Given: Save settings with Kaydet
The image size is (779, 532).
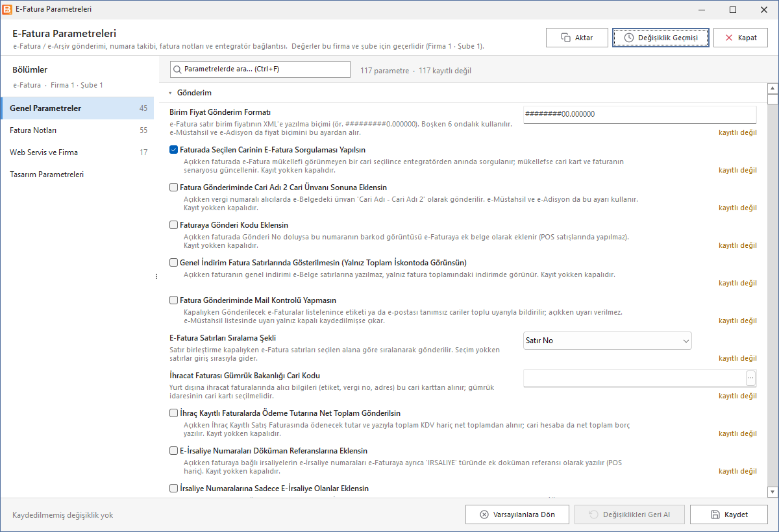Looking at the screenshot, I should (x=729, y=514).
